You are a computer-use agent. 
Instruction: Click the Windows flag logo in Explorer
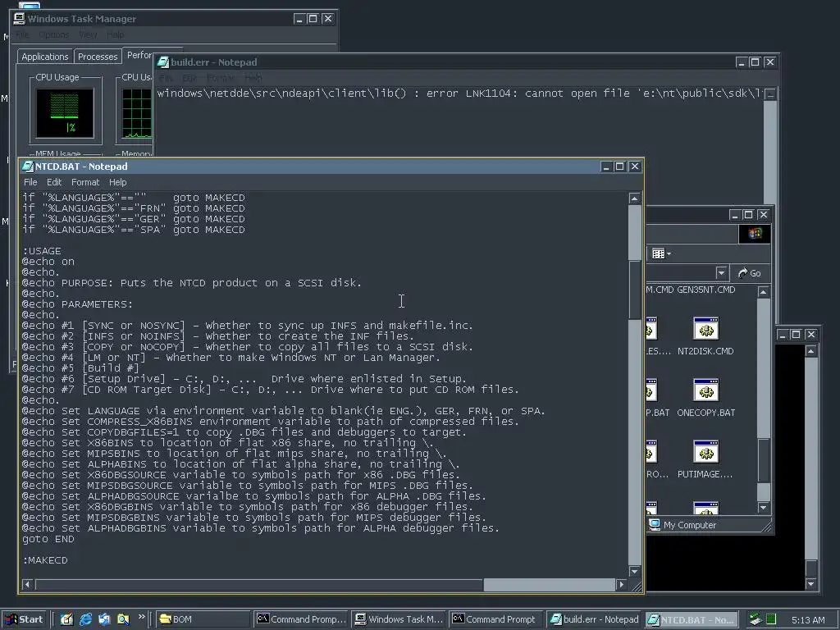755,234
